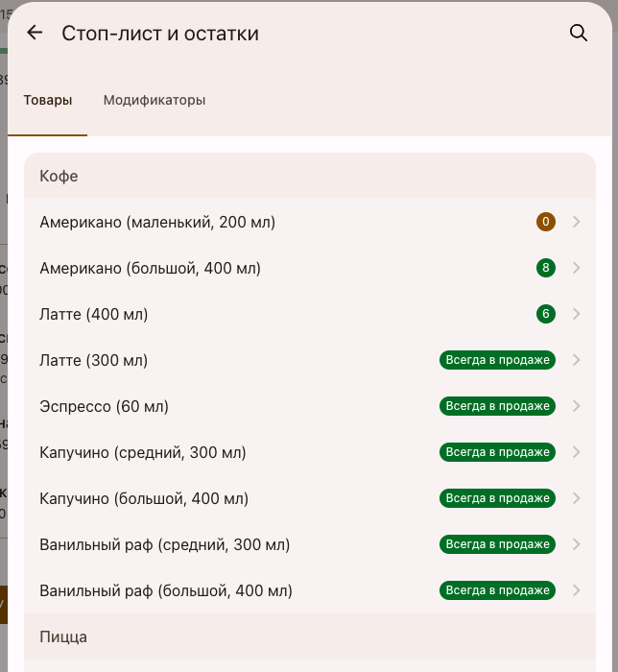Click the Стоп-лист и остатки title
Screen dimensions: 618x672
coord(160,34)
